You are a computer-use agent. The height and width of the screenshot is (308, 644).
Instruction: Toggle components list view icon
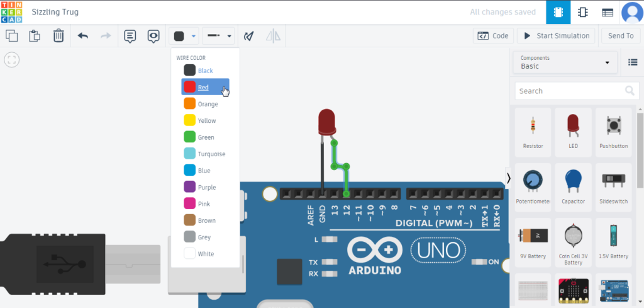pyautogui.click(x=633, y=62)
